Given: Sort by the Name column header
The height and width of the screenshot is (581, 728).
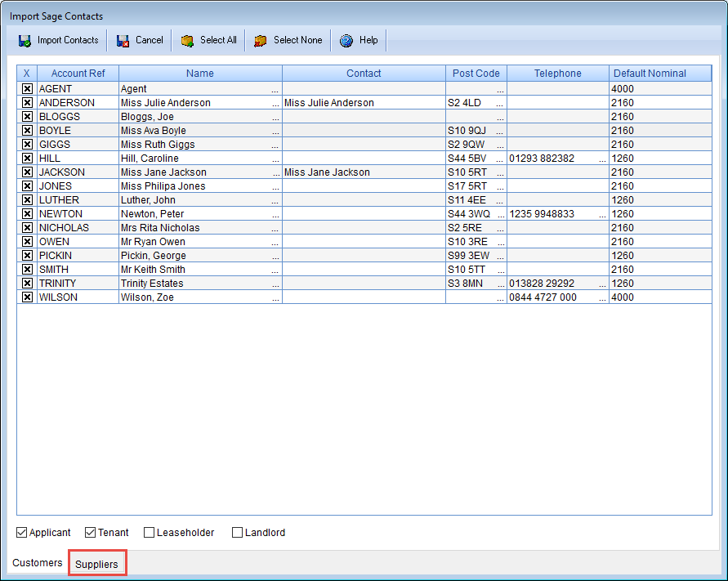Looking at the screenshot, I should click(200, 74).
